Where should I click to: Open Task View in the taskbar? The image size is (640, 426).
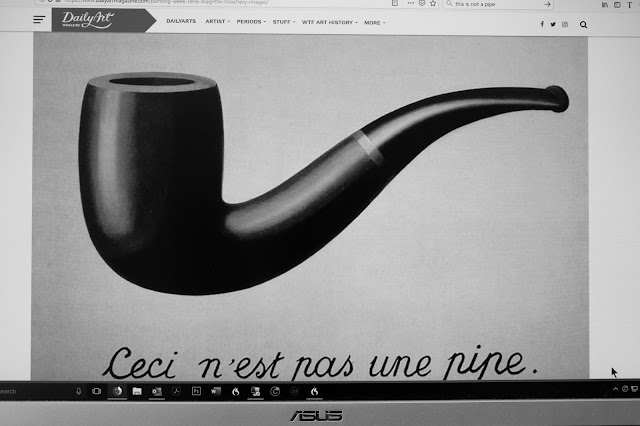(96, 391)
